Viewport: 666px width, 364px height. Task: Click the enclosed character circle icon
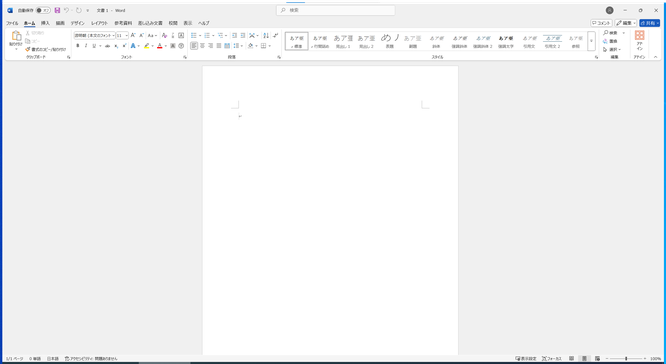click(181, 46)
